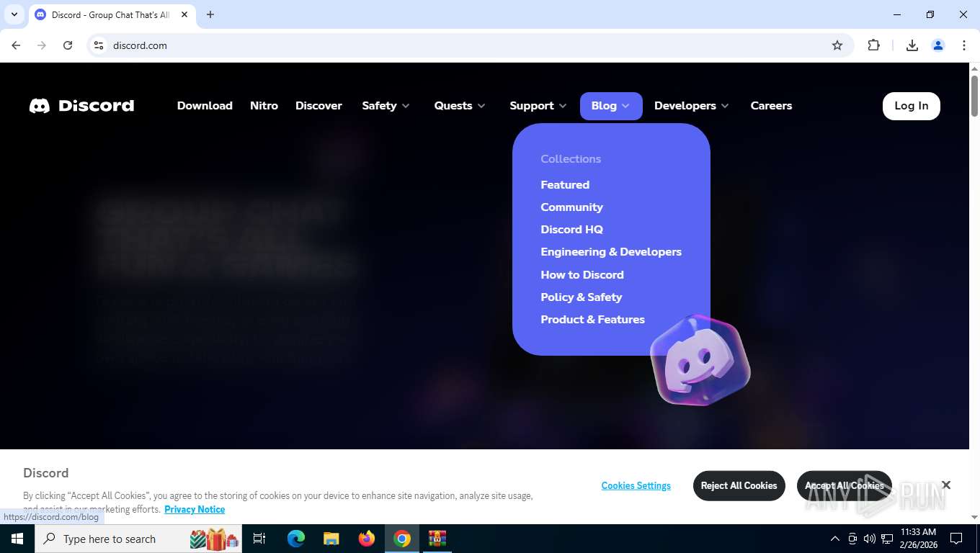This screenshot has width=980, height=553.
Task: Click the Log In button
Action: [912, 106]
